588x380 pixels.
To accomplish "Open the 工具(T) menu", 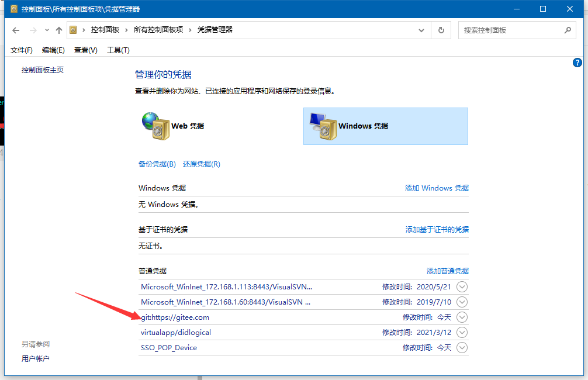I will 118,50.
